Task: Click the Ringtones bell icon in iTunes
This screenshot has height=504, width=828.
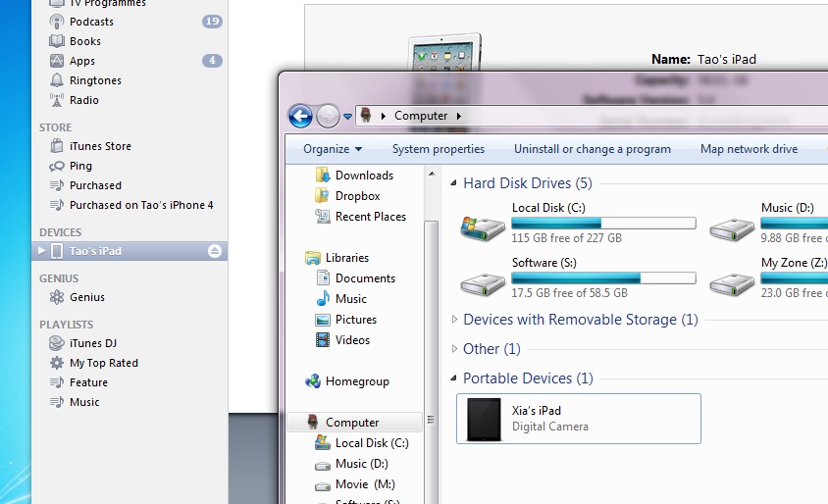Action: (x=57, y=80)
